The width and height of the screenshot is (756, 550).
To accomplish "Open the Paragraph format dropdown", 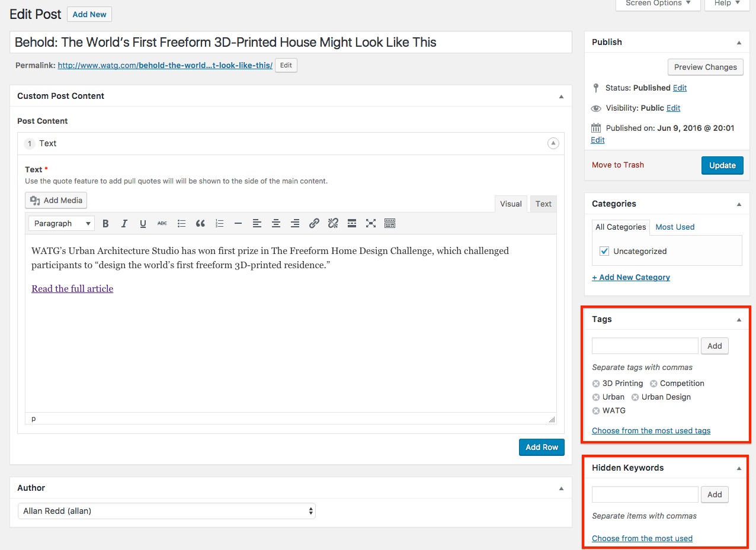I will [62, 223].
